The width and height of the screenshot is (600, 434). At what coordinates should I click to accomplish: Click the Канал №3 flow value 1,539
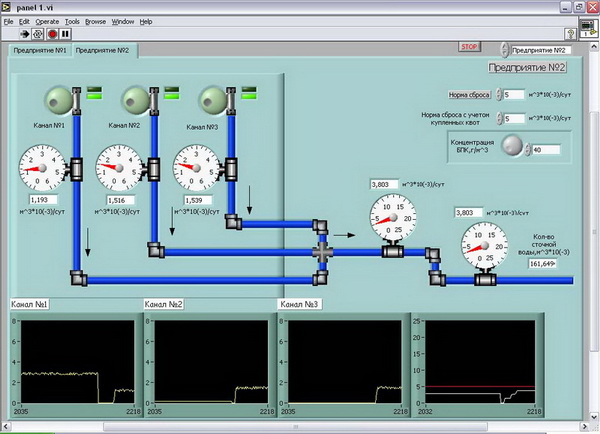click(198, 200)
